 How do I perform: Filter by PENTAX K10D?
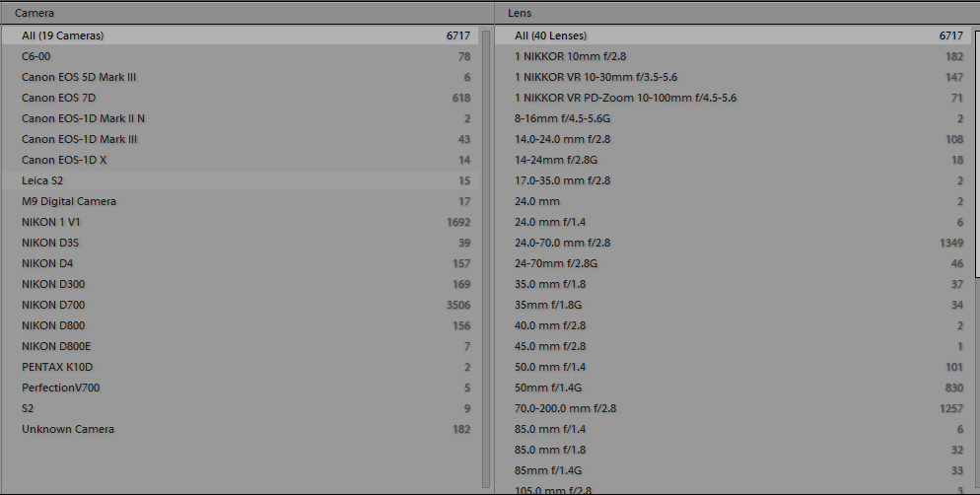click(240, 366)
